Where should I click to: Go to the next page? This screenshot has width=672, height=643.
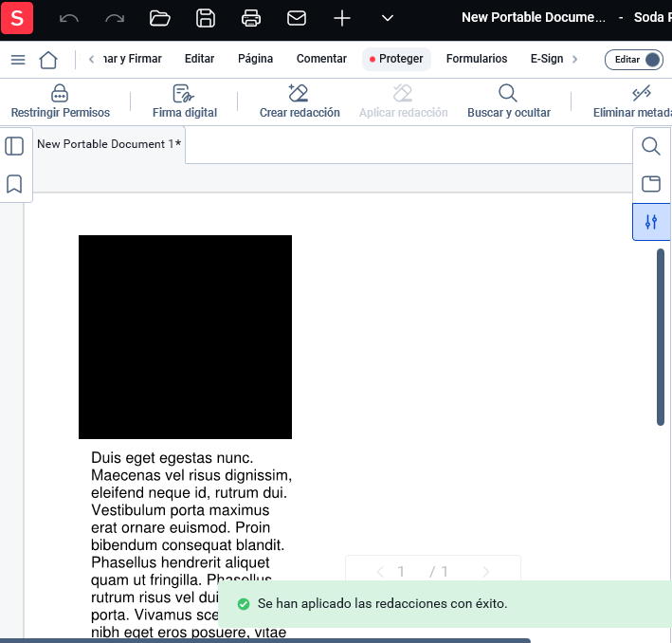(x=485, y=572)
